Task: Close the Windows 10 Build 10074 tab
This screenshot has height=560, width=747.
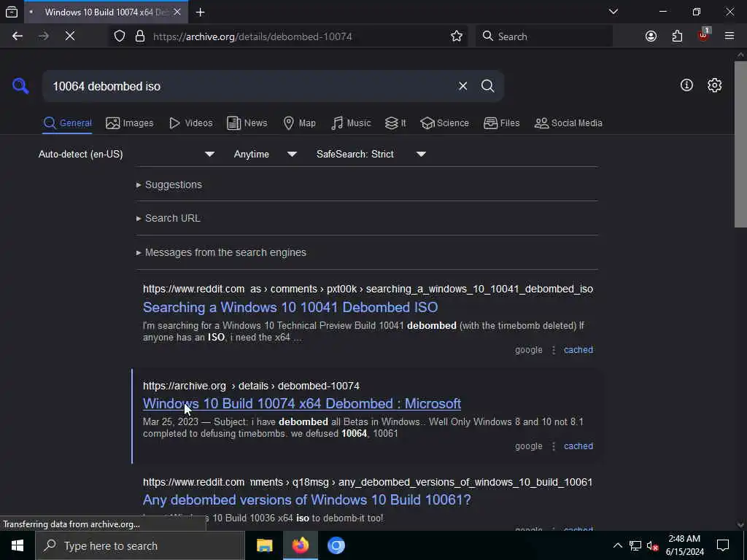Action: click(x=177, y=12)
